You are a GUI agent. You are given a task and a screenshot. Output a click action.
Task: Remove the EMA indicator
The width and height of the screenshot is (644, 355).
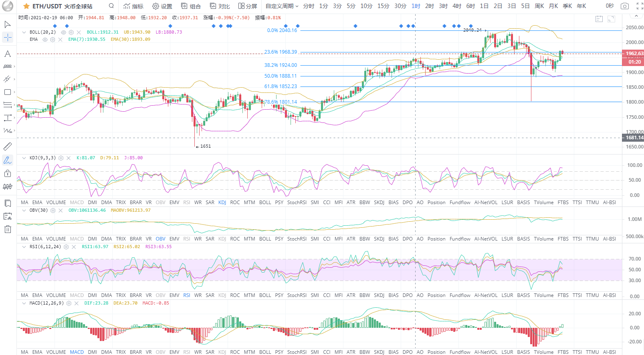click(x=60, y=40)
